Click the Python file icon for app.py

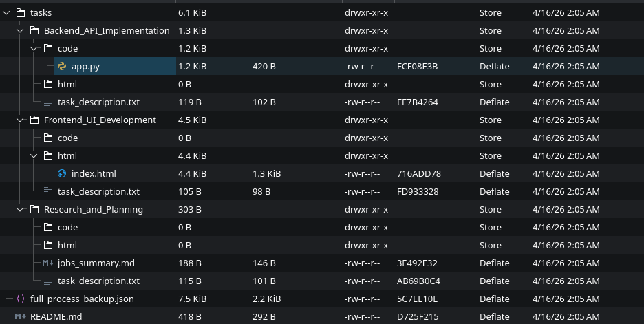[x=62, y=67]
